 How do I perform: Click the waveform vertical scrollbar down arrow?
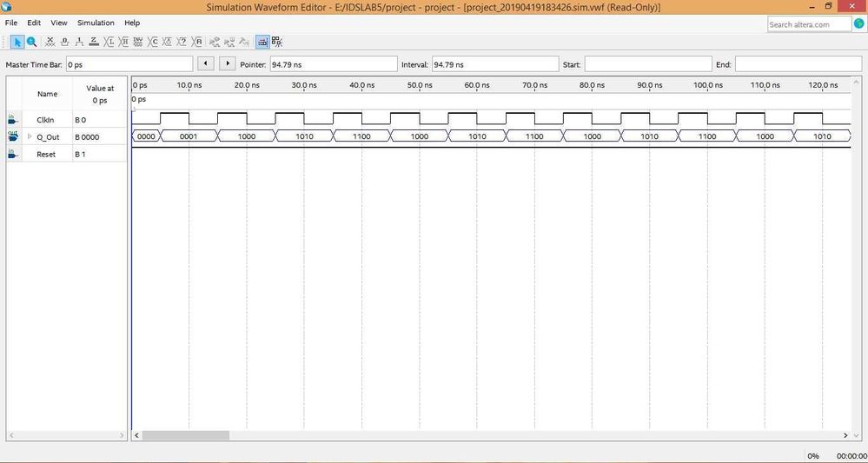pyautogui.click(x=857, y=436)
